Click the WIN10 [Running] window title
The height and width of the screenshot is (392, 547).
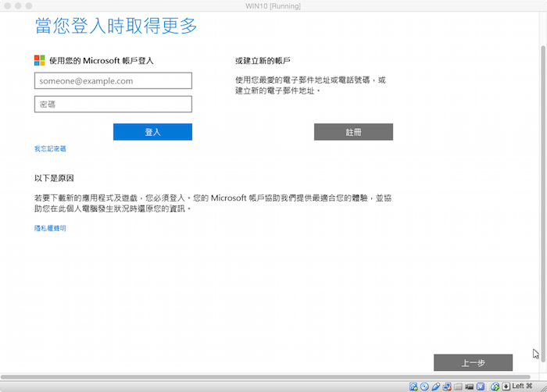[273, 6]
